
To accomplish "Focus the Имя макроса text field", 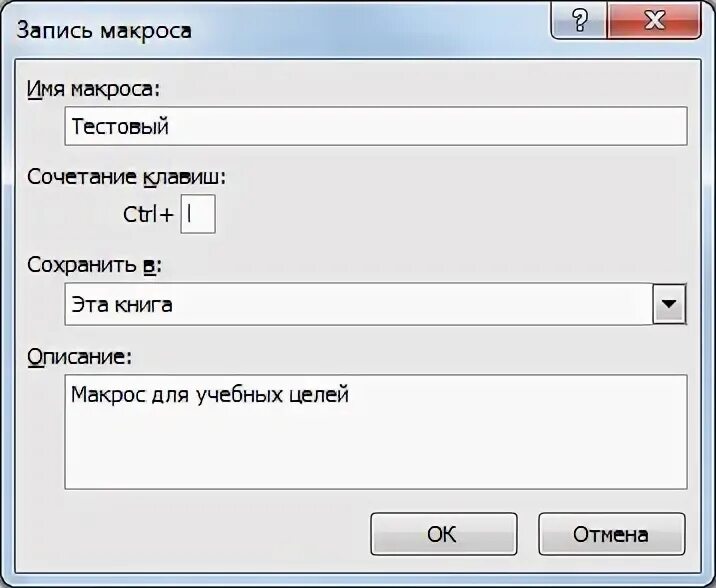I will (x=376, y=126).
